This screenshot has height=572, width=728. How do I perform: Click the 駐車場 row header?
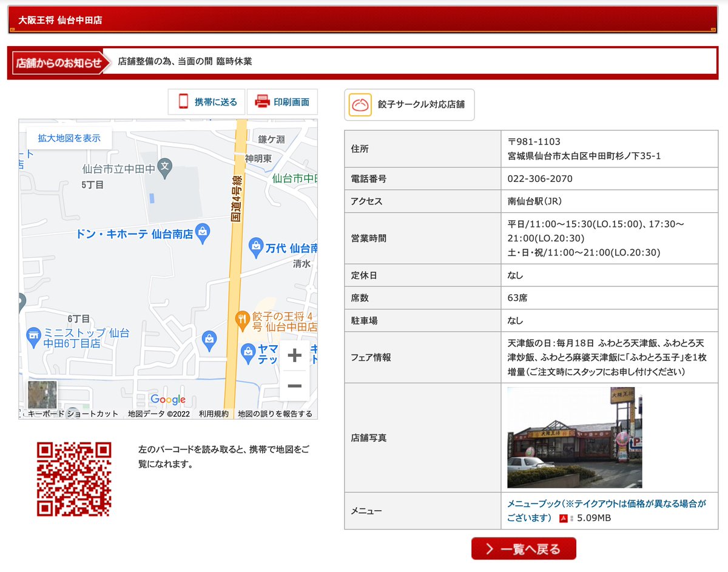point(422,320)
